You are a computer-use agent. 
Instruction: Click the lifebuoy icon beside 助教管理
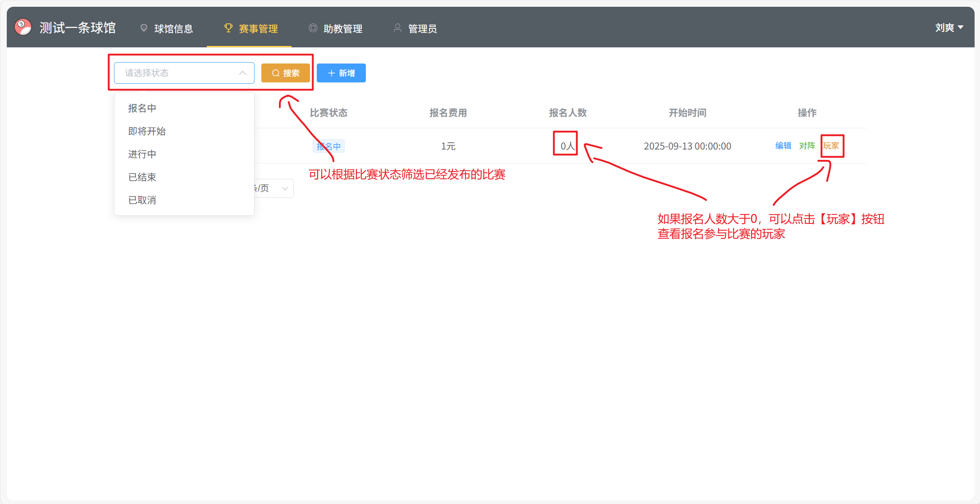(313, 28)
